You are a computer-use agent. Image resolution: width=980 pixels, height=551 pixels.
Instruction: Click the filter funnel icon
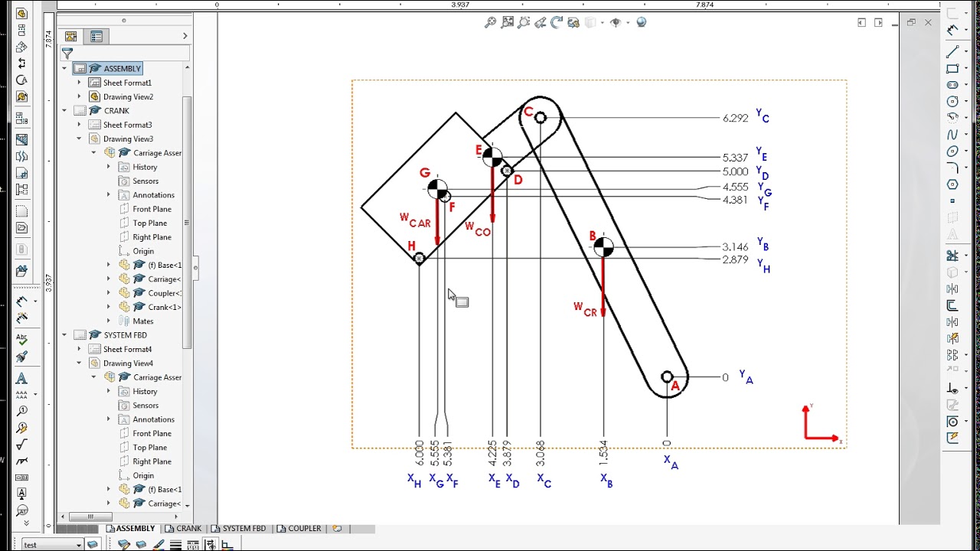click(67, 54)
